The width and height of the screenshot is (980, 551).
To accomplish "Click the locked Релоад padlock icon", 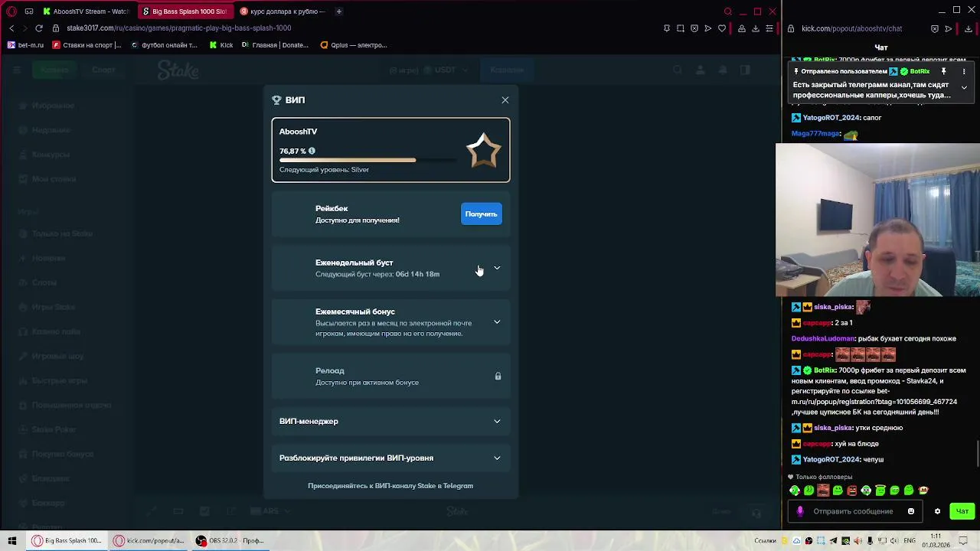I will click(498, 377).
